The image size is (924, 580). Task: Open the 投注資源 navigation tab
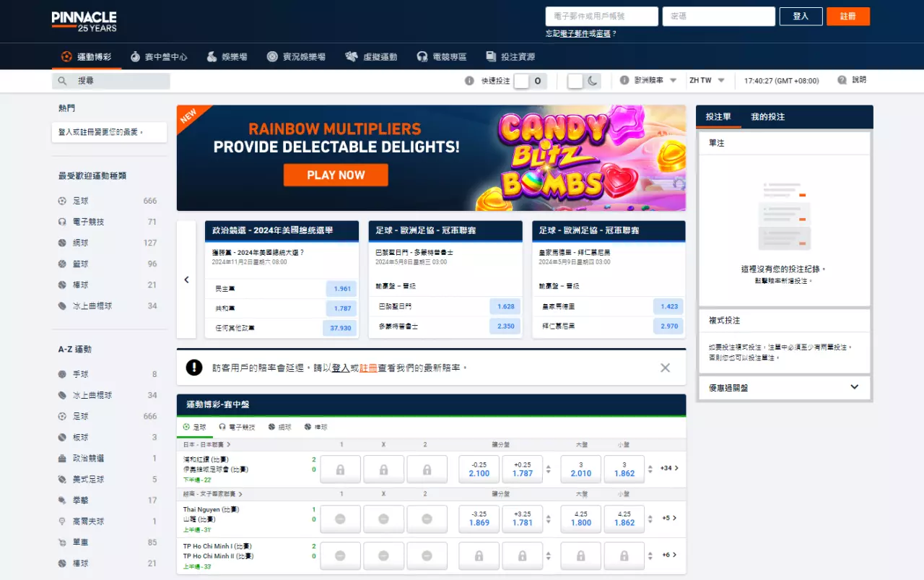coord(510,56)
